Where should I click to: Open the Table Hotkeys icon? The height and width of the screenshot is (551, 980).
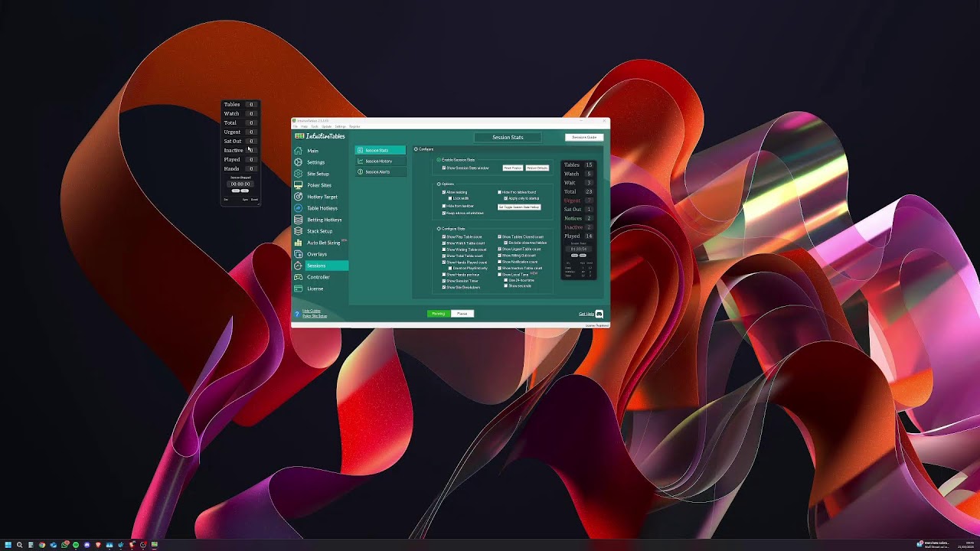click(298, 208)
